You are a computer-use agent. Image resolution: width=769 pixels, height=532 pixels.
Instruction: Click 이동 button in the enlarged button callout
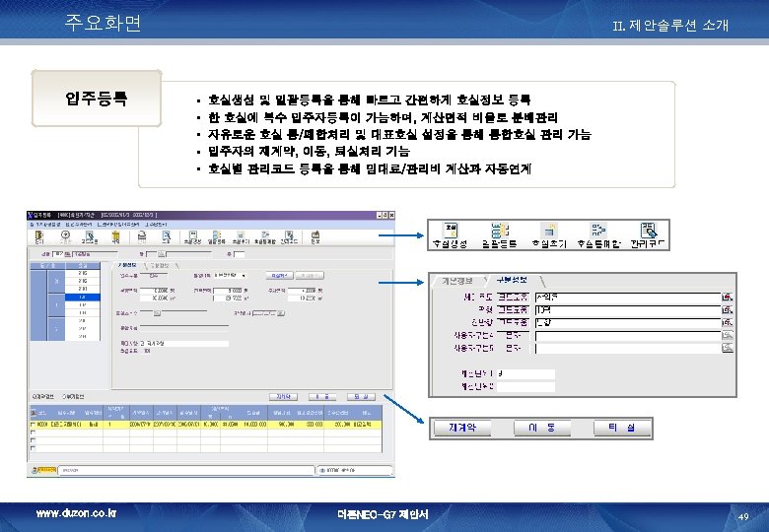[x=542, y=428]
